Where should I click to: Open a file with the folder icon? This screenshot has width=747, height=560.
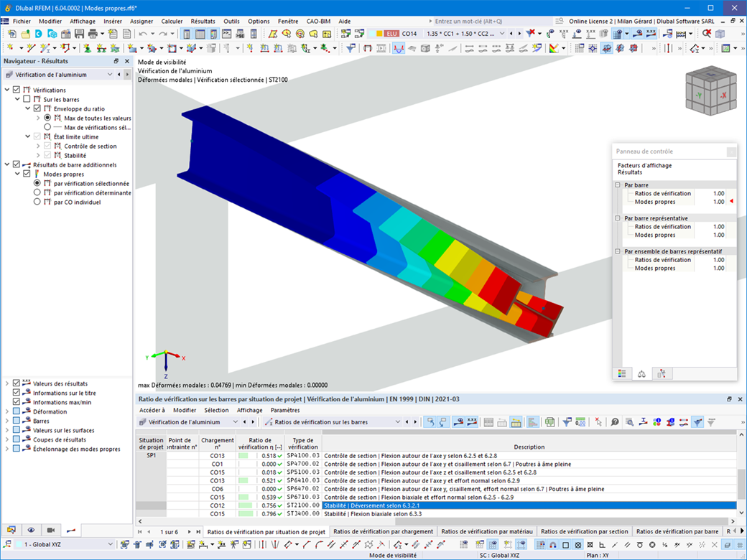pos(25,34)
